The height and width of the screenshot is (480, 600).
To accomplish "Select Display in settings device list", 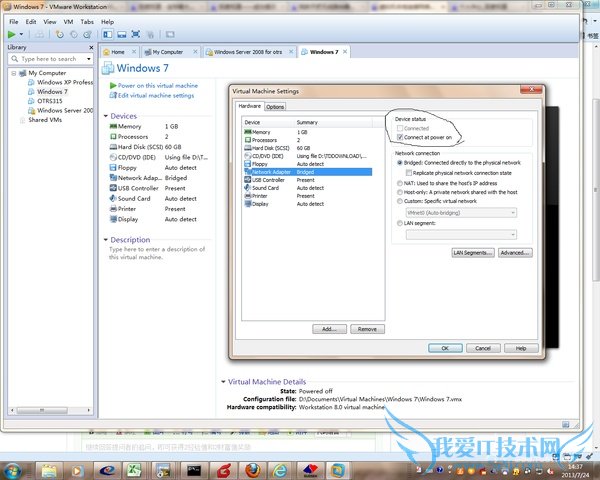I will pyautogui.click(x=308, y=204).
